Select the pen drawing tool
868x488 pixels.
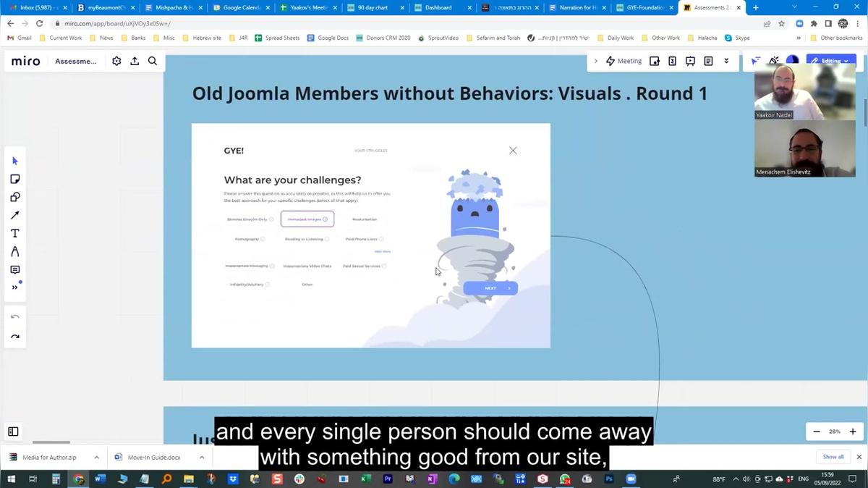pos(15,251)
